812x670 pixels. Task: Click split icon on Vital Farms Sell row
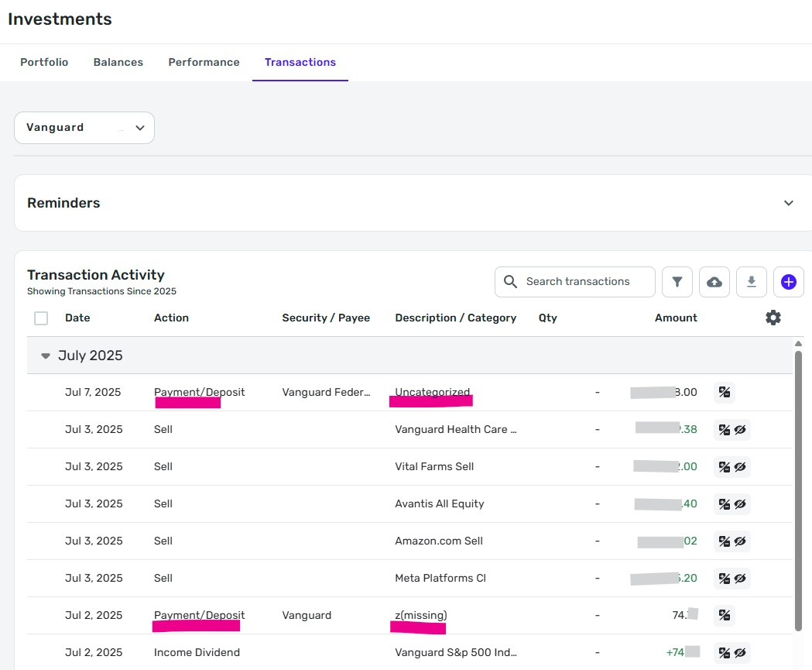(724, 466)
